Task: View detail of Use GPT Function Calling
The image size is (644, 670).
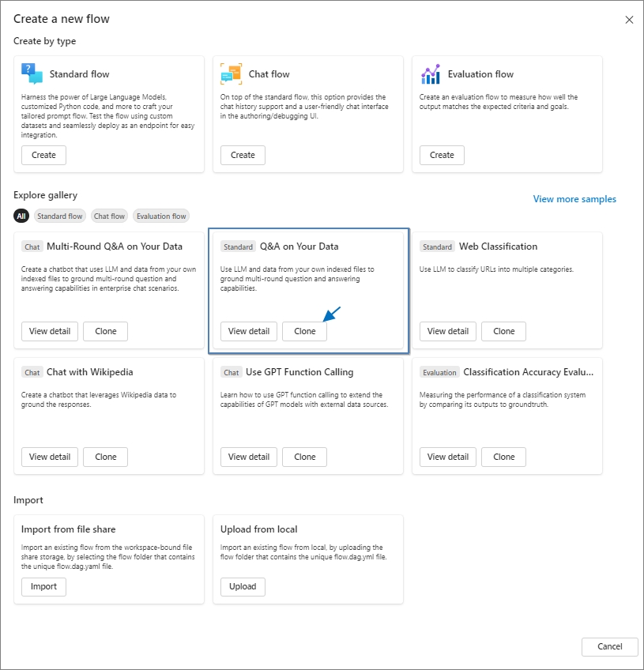Action: (x=249, y=457)
